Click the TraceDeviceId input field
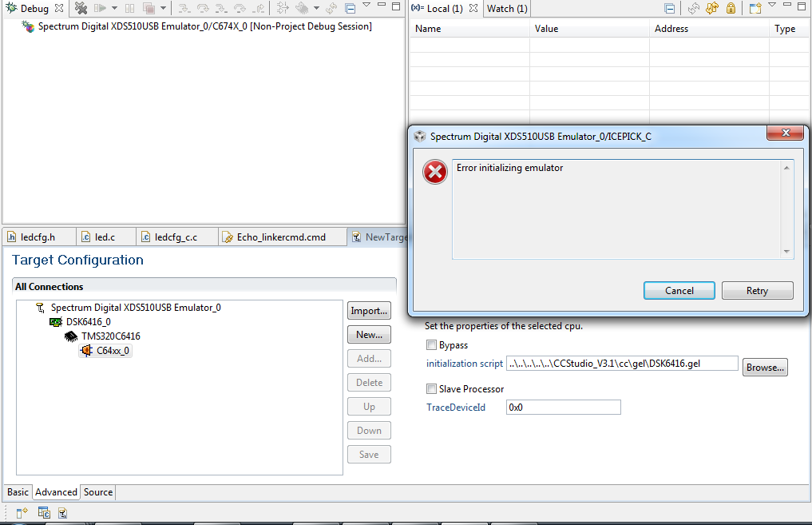Screen dimensions: 812x525 564,408
